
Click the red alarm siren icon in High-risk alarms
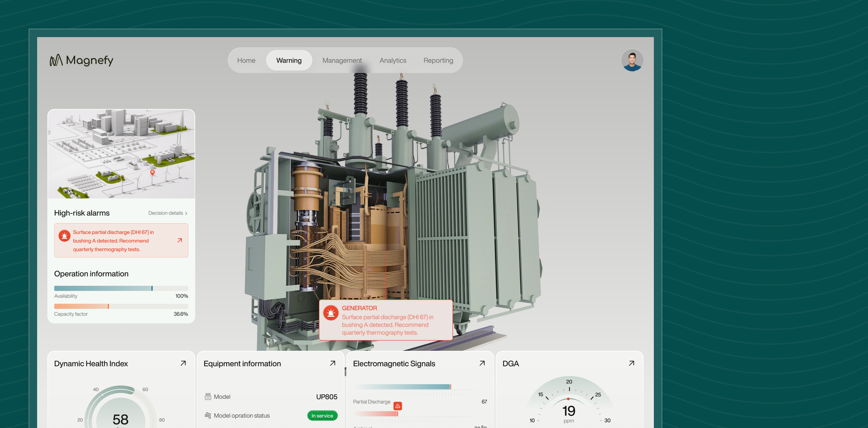[x=64, y=236]
